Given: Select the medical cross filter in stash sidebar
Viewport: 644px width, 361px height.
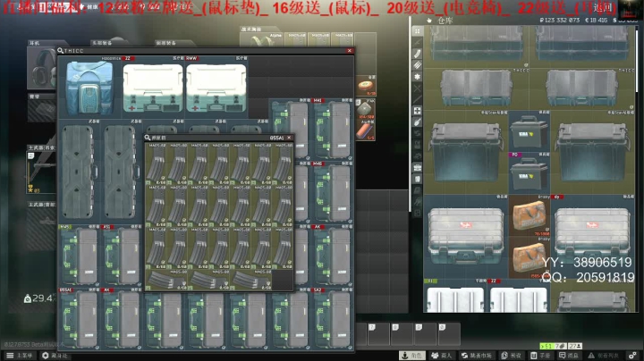Looking at the screenshot, I should 418,111.
